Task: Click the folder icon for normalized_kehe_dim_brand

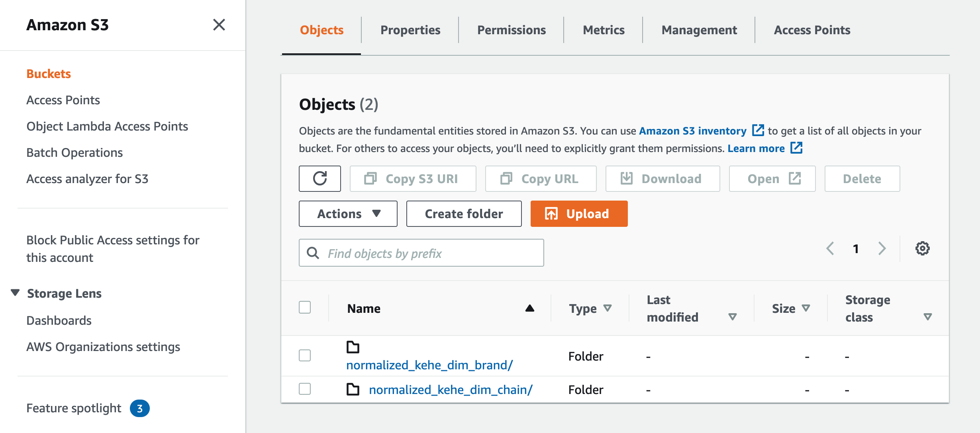Action: pos(353,347)
